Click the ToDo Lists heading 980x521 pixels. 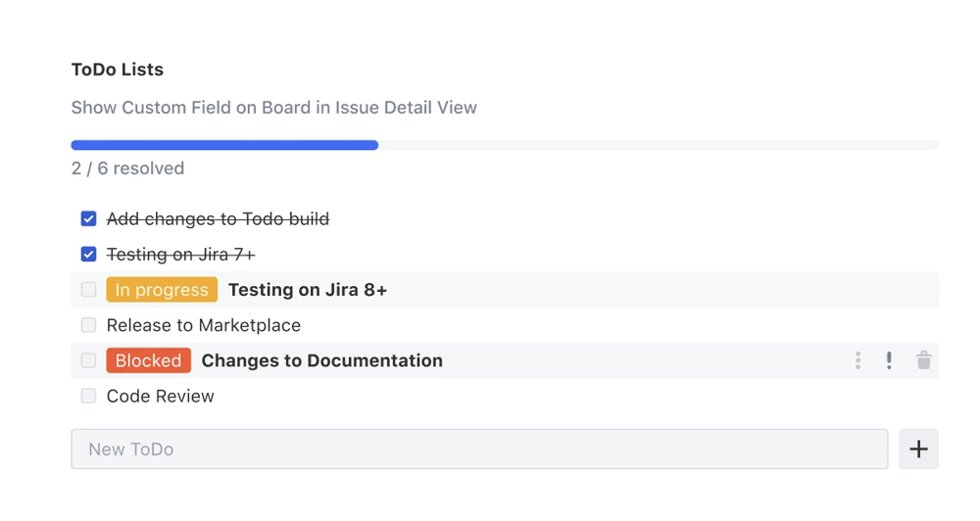(x=117, y=70)
